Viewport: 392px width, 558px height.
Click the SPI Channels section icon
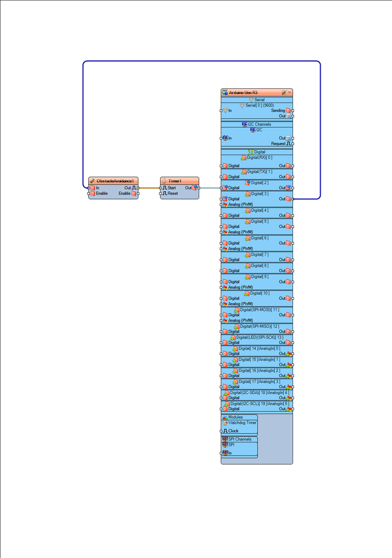tap(224, 439)
